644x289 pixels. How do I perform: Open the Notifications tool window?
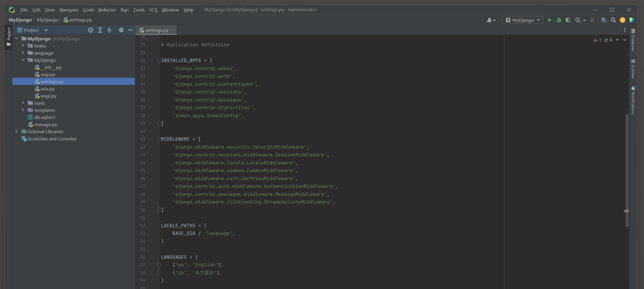tap(633, 100)
